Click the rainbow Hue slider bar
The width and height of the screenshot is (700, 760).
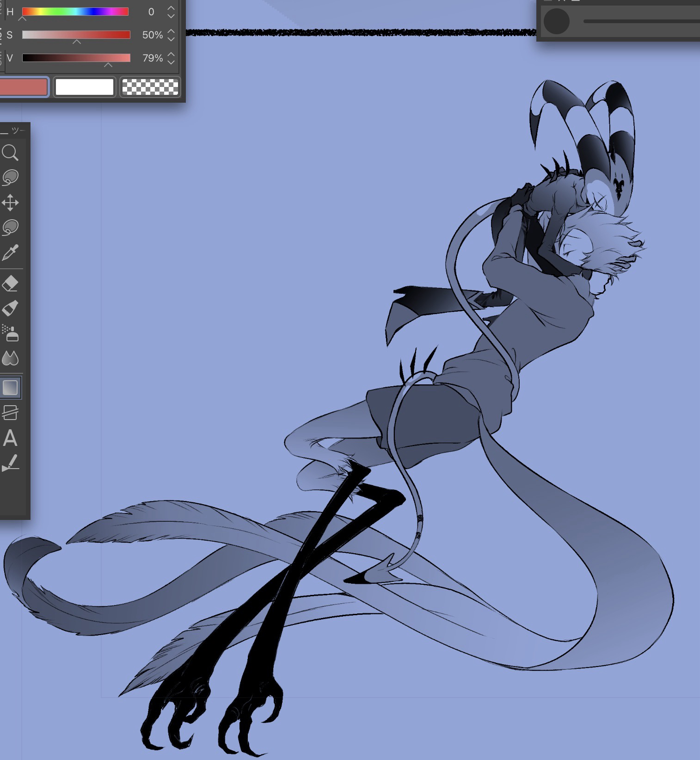pos(75,12)
